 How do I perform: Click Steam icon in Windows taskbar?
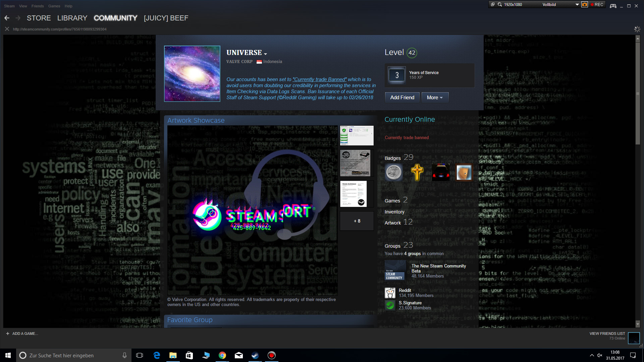[255, 355]
